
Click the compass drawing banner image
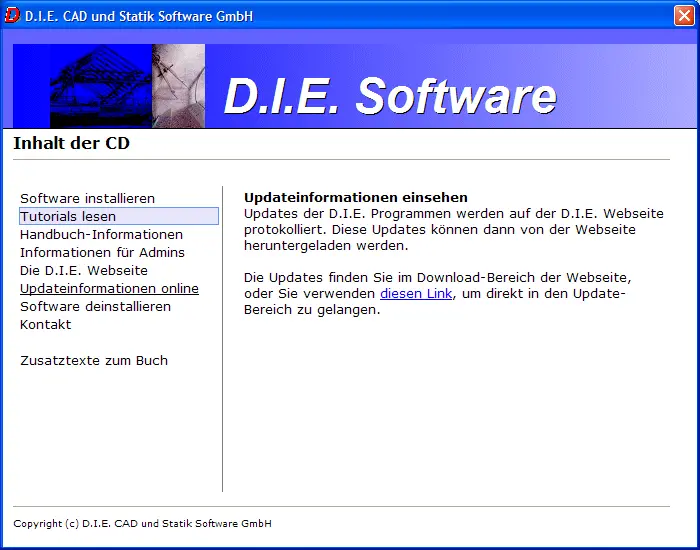tap(179, 86)
